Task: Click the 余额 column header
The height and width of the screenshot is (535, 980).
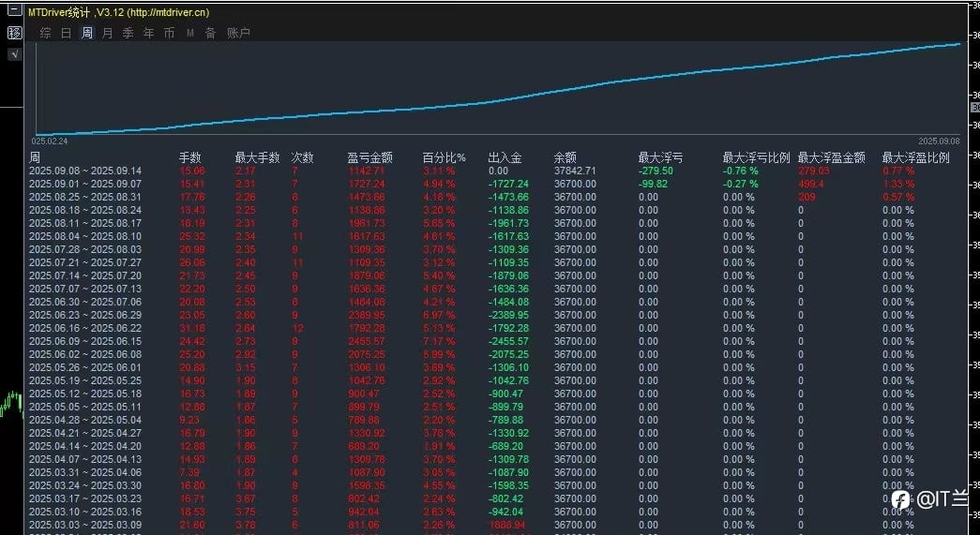Action: [x=565, y=158]
